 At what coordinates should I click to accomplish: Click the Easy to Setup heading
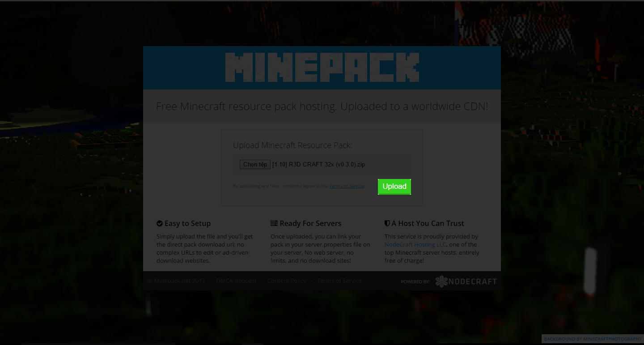pyautogui.click(x=187, y=223)
